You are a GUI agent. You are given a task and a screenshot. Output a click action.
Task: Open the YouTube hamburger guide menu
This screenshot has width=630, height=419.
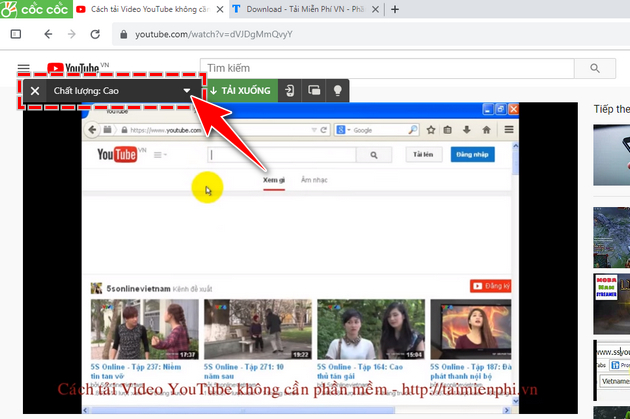24,68
